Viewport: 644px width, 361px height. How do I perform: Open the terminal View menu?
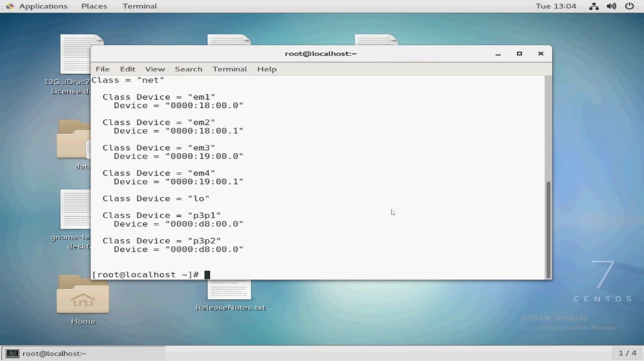155,69
